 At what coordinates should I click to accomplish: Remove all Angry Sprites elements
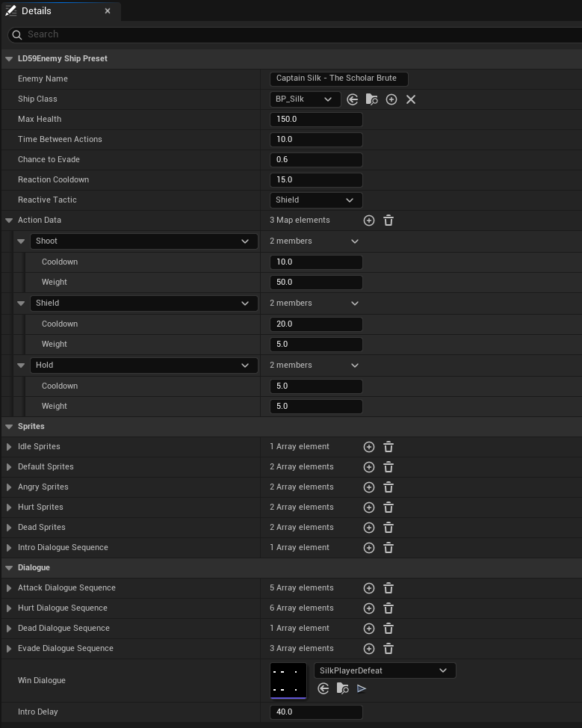(x=388, y=487)
